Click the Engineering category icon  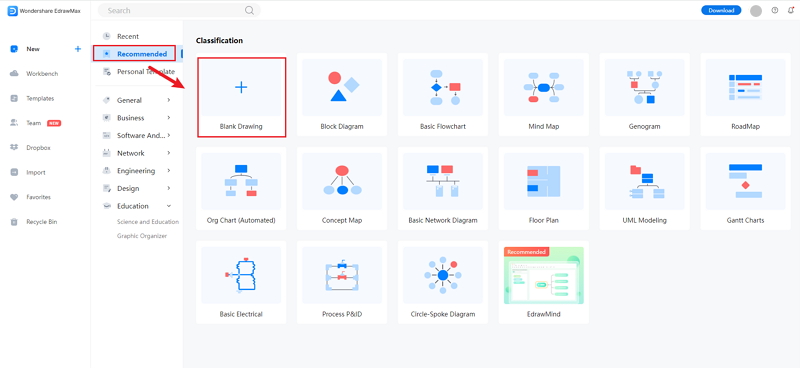[107, 171]
